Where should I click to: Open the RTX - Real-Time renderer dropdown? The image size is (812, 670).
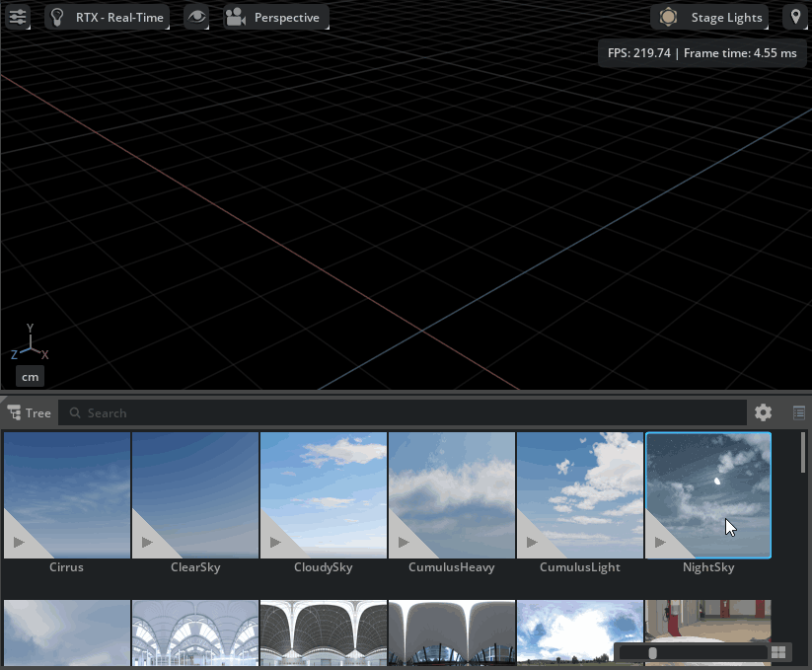click(x=108, y=17)
